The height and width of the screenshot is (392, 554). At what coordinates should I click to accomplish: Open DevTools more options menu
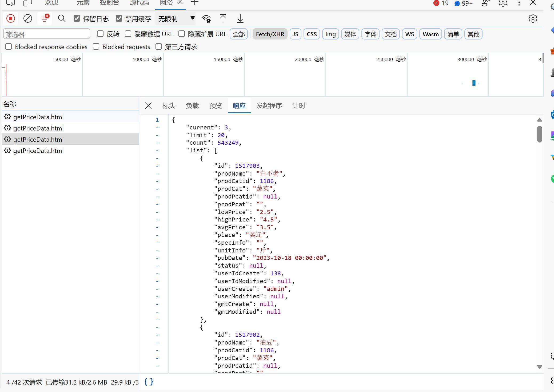(519, 3)
